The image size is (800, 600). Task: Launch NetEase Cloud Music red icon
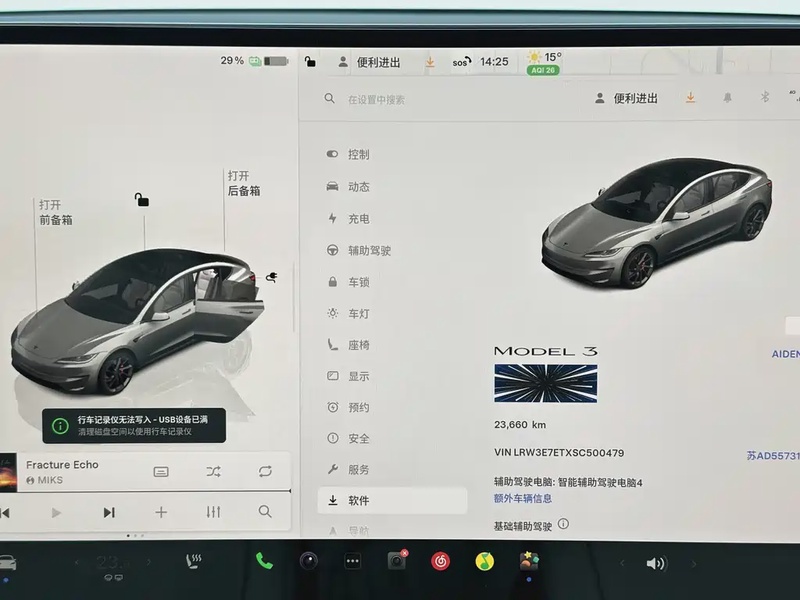point(440,562)
